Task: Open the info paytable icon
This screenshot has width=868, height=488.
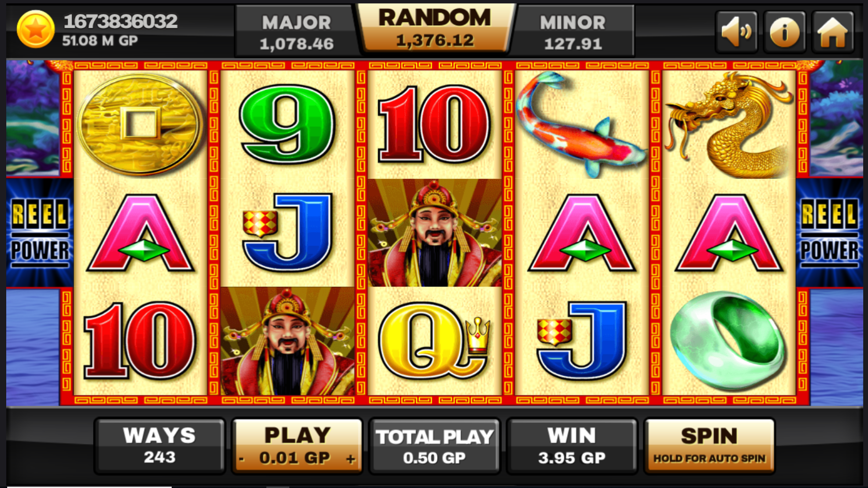Action: pyautogui.click(x=784, y=32)
